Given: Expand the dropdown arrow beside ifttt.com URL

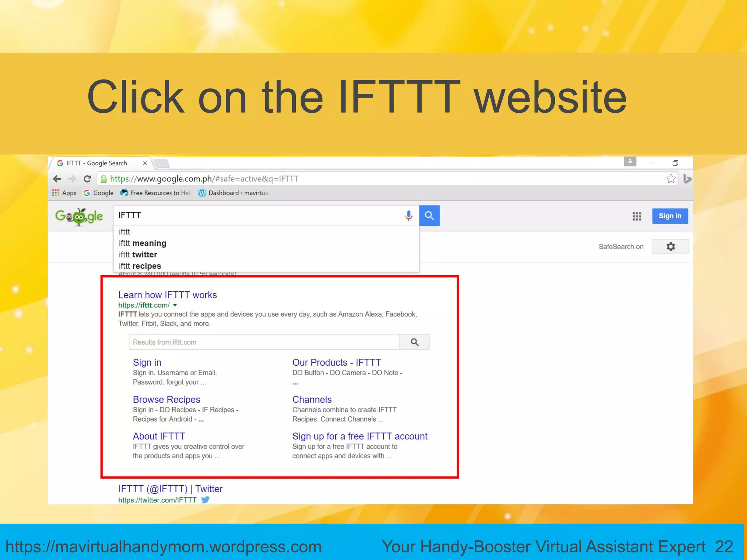Looking at the screenshot, I should (175, 305).
